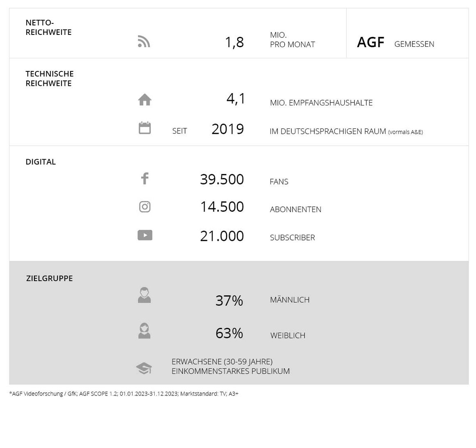The height and width of the screenshot is (448, 476).
Task: Click the AGF Videoforschung footnote text
Action: pos(124,394)
